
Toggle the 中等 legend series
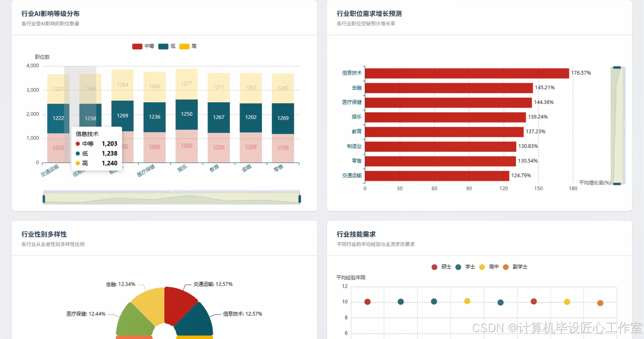coord(143,46)
